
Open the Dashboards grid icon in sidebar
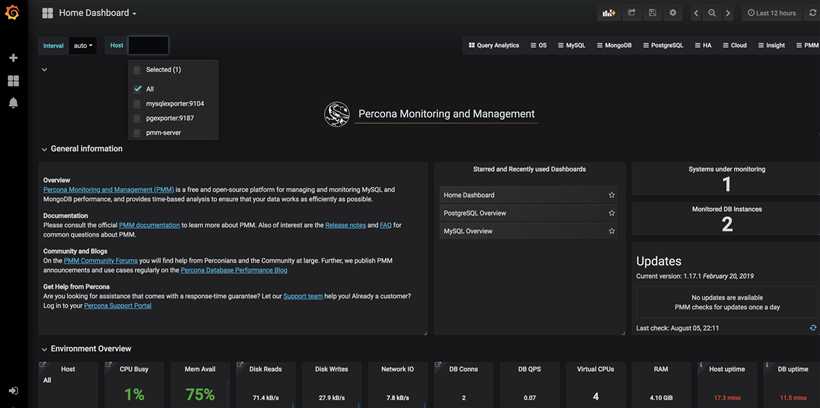point(14,81)
